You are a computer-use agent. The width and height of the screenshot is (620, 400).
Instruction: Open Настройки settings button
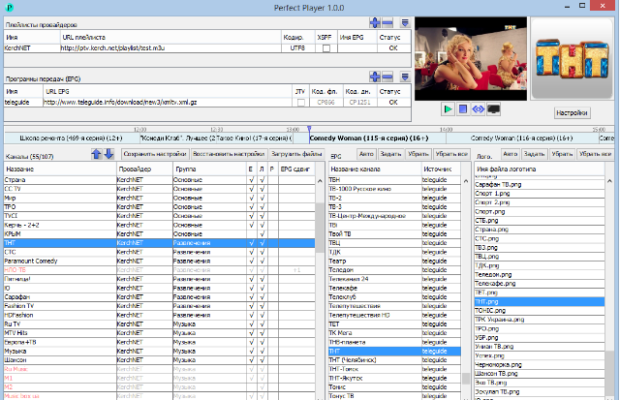pyautogui.click(x=572, y=113)
